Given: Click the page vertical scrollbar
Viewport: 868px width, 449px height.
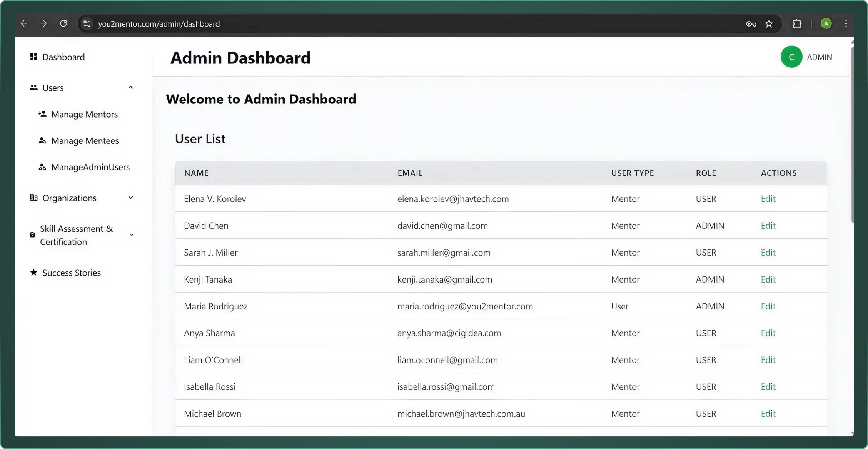Looking at the screenshot, I should coord(853,135).
